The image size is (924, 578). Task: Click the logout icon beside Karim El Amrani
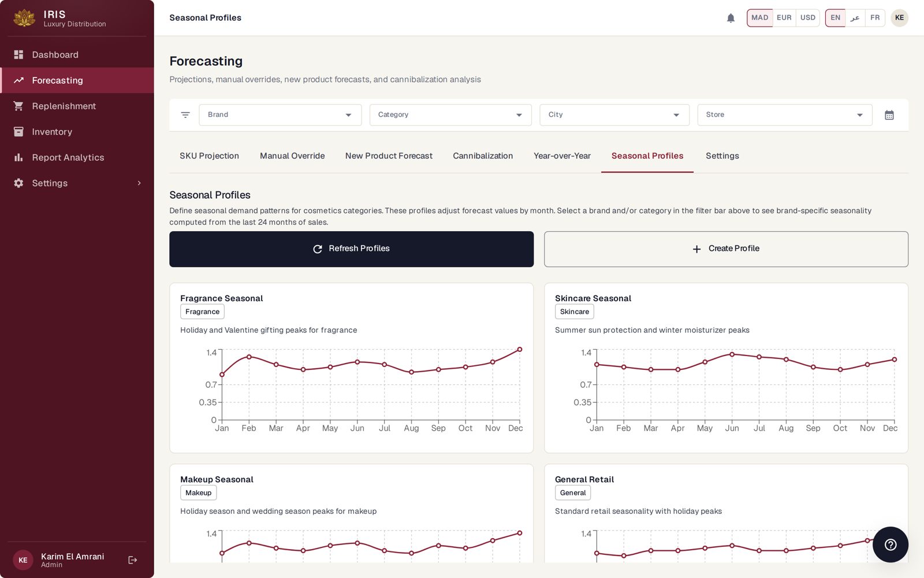[133, 560]
